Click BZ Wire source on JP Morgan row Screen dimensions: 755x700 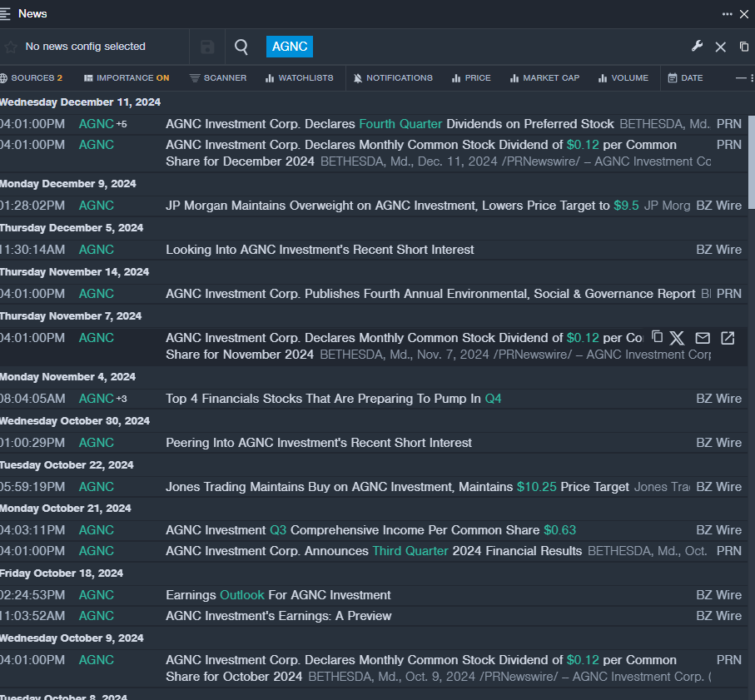[x=719, y=206]
